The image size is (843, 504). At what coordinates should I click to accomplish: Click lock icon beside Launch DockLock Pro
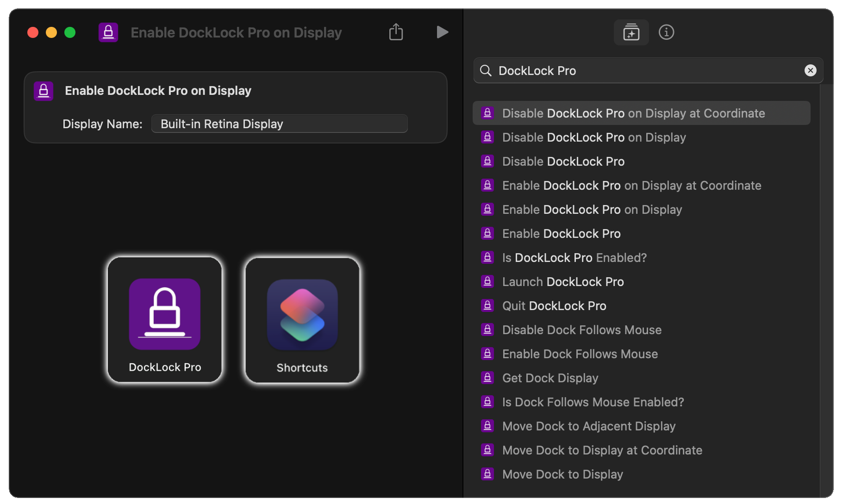[x=487, y=281]
